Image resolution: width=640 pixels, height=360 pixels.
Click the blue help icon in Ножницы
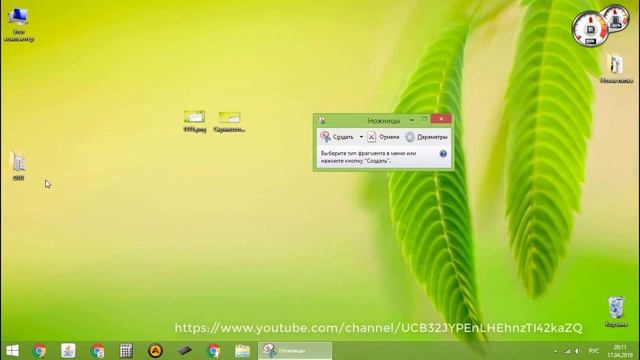pos(443,154)
